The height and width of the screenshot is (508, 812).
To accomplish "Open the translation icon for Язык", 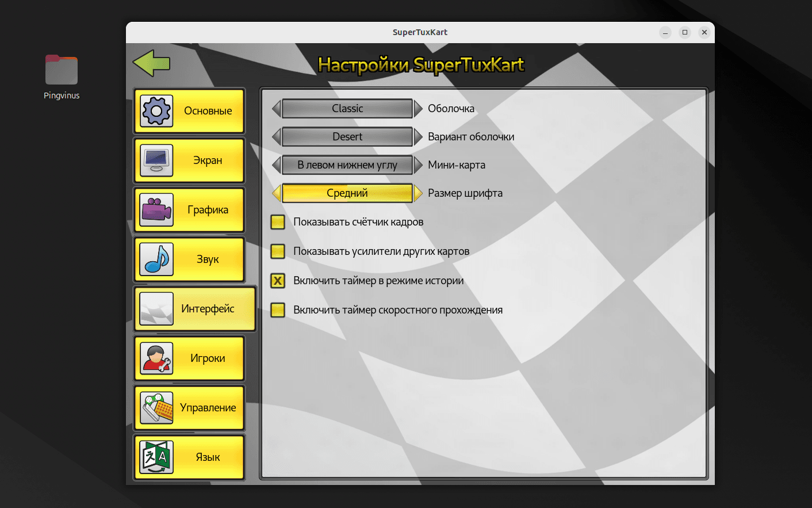I will point(156,457).
